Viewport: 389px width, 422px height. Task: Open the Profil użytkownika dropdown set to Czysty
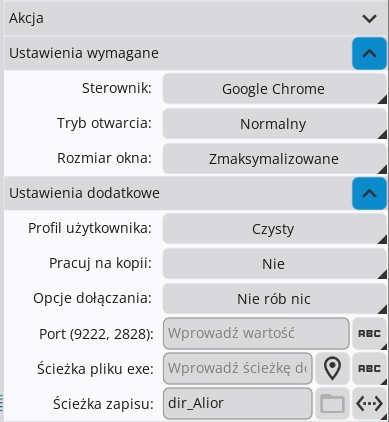[275, 229]
